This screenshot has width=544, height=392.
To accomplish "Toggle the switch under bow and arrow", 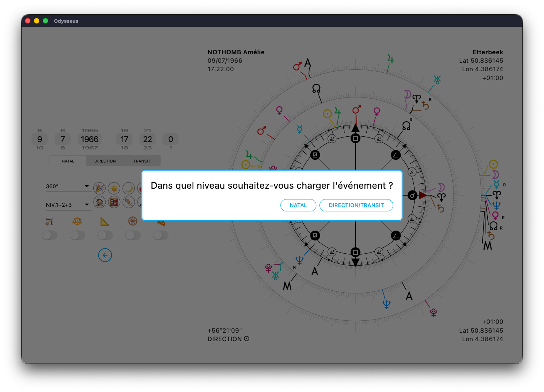I will [50, 235].
